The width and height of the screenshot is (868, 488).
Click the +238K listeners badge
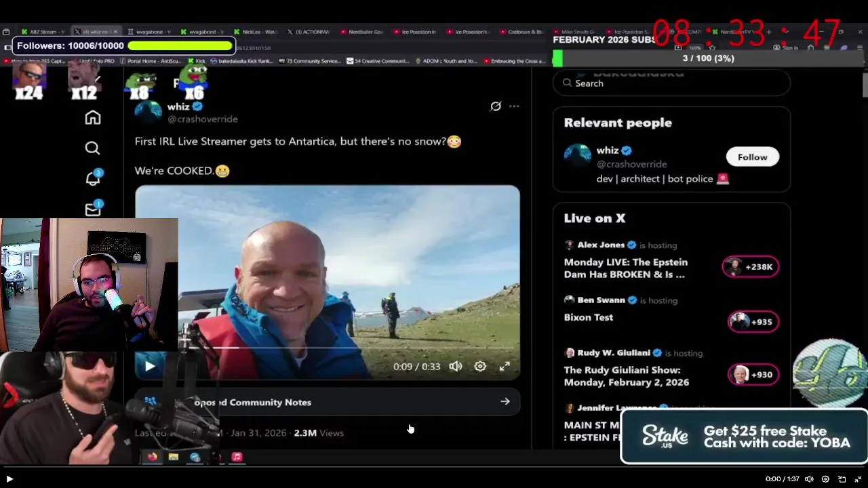coord(751,266)
